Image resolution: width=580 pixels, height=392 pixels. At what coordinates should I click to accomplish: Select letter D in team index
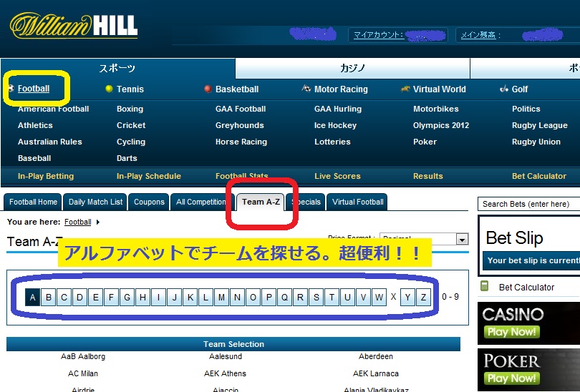79,297
